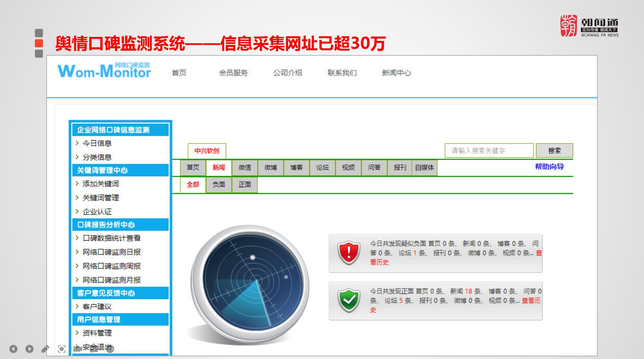Expand the chevron beside 网络口碑监测周报
The width and height of the screenshot is (644, 359).
(x=77, y=266)
